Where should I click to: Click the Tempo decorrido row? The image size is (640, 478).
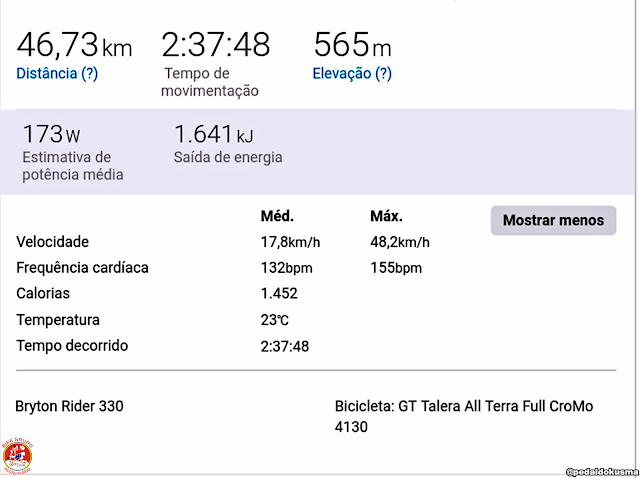[x=72, y=346]
